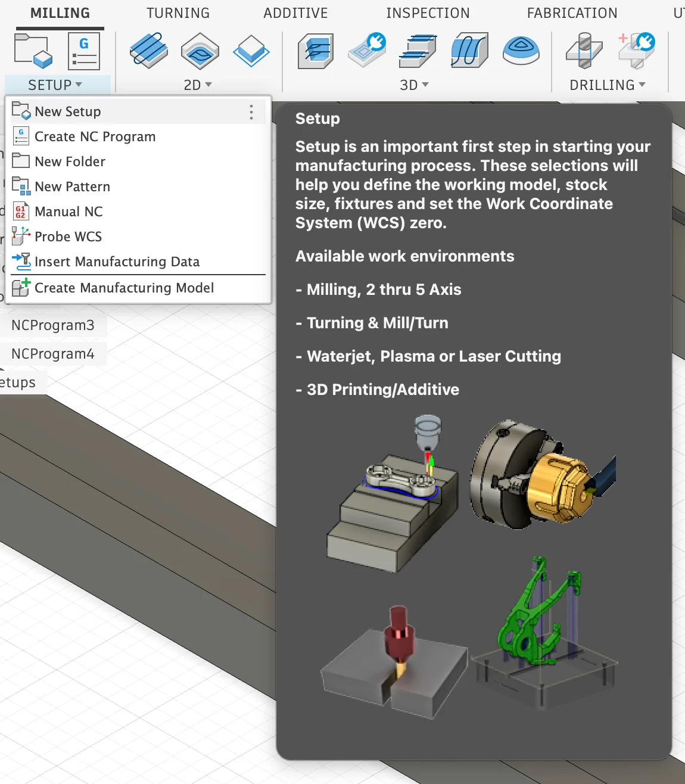Click the New Setup folder icon in the toolbar

(32, 51)
